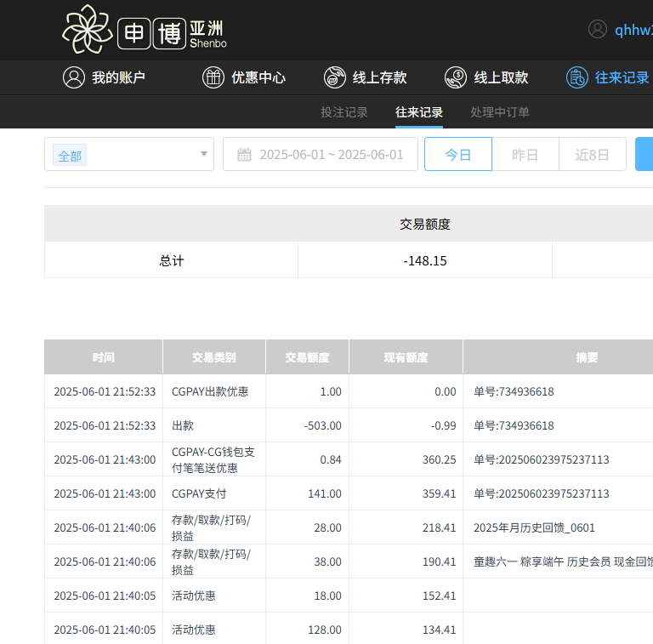
Task: Click the 时间 column header
Action: click(x=104, y=357)
